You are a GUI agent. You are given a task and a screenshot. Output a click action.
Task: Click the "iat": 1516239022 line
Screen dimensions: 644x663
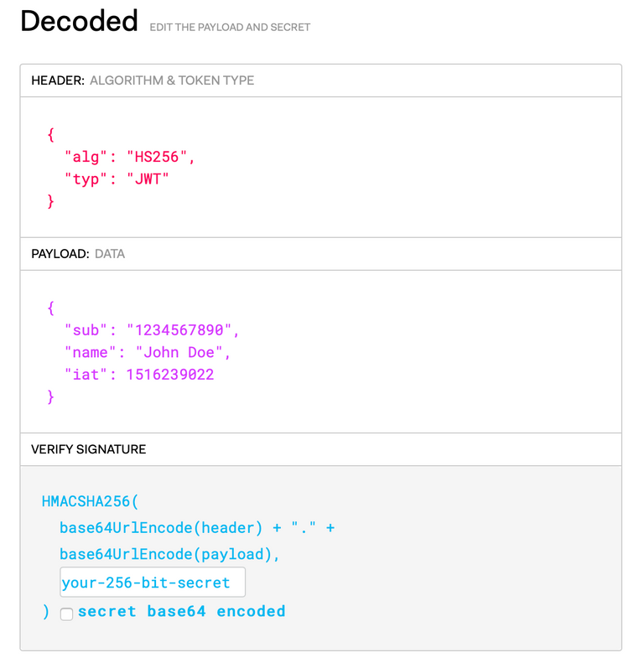pyautogui.click(x=139, y=375)
